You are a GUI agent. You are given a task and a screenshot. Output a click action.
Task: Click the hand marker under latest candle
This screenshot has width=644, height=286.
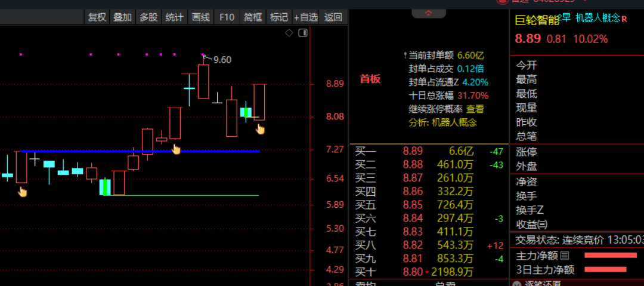click(x=260, y=129)
